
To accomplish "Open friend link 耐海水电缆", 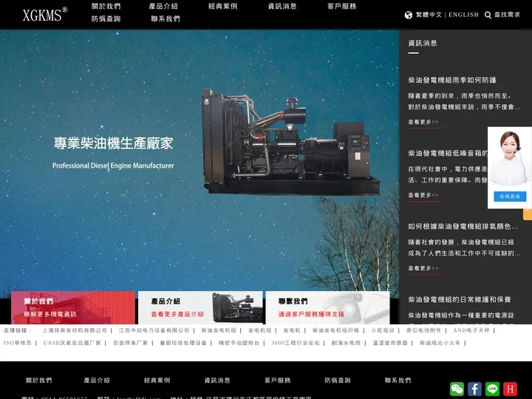I will (x=346, y=343).
